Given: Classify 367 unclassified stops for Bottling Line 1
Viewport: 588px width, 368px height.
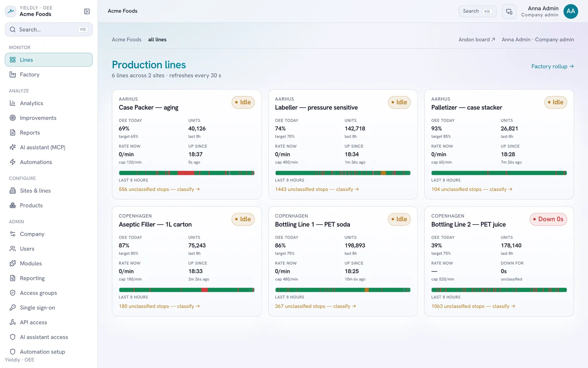Looking at the screenshot, I should click(315, 306).
